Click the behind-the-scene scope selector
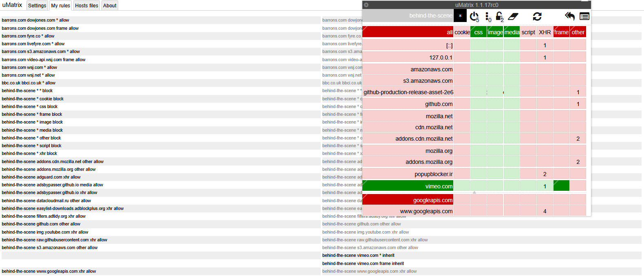This screenshot has height=276, width=644. (x=408, y=16)
